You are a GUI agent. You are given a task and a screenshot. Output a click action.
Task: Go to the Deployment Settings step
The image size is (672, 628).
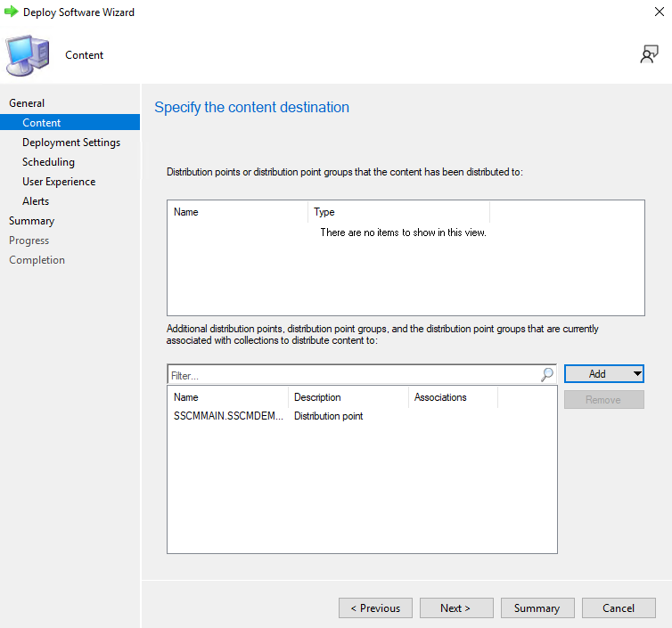(71, 143)
